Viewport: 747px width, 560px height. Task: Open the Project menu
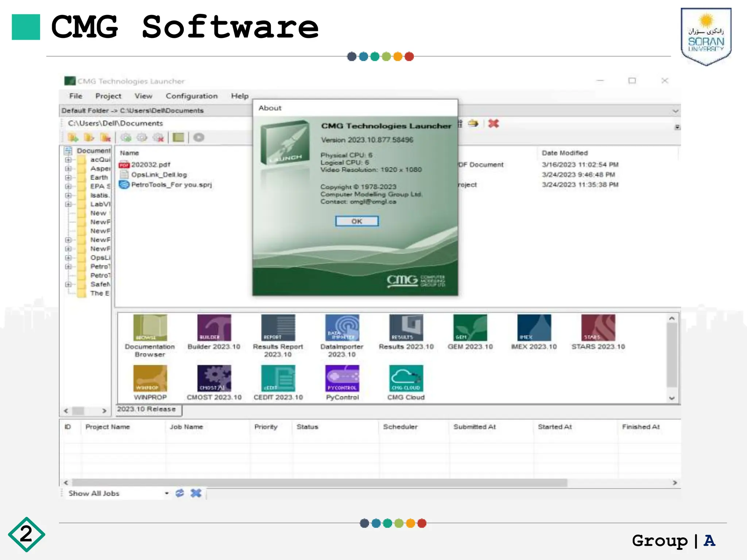coord(108,96)
